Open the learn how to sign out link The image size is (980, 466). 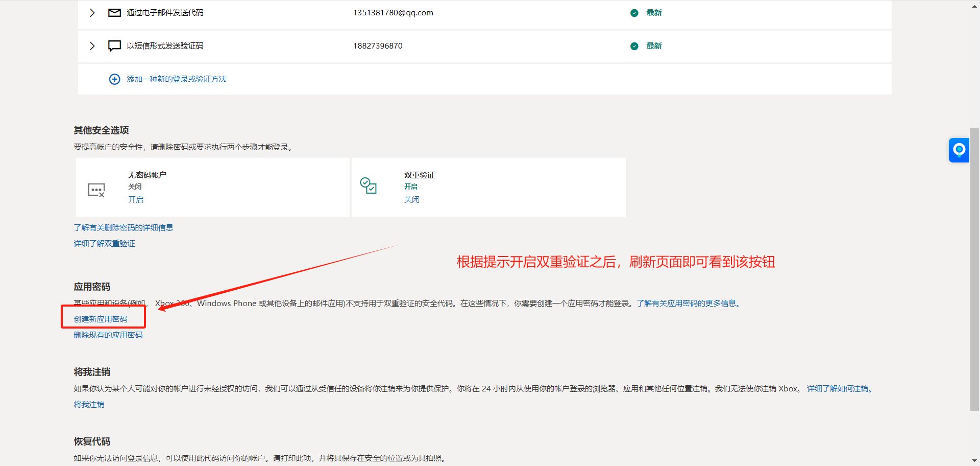click(x=840, y=388)
